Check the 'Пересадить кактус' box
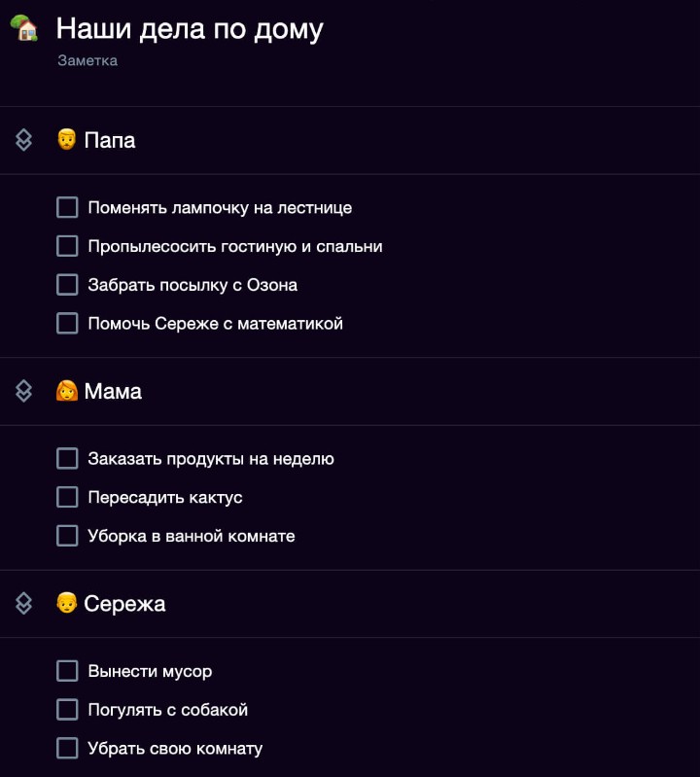 click(x=67, y=497)
